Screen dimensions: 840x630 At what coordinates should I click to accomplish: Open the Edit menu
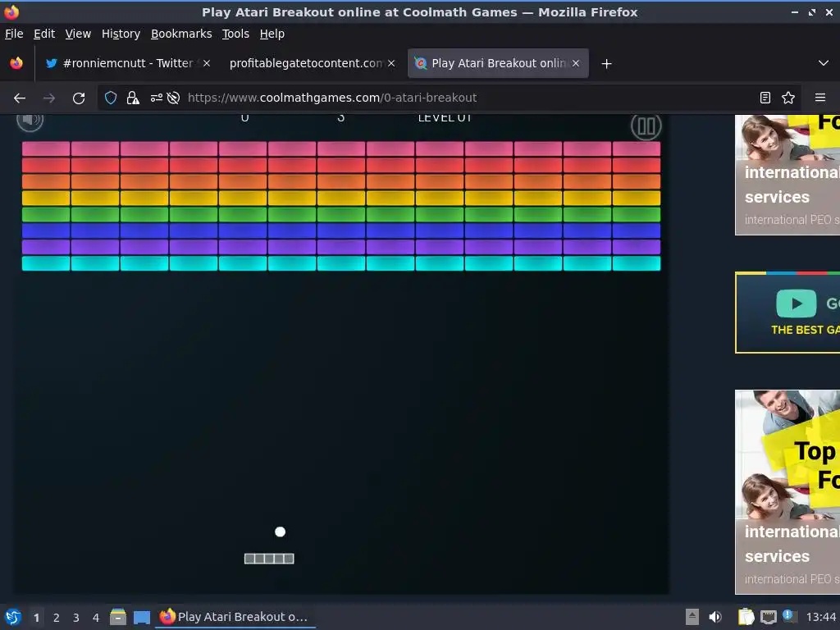tap(44, 34)
